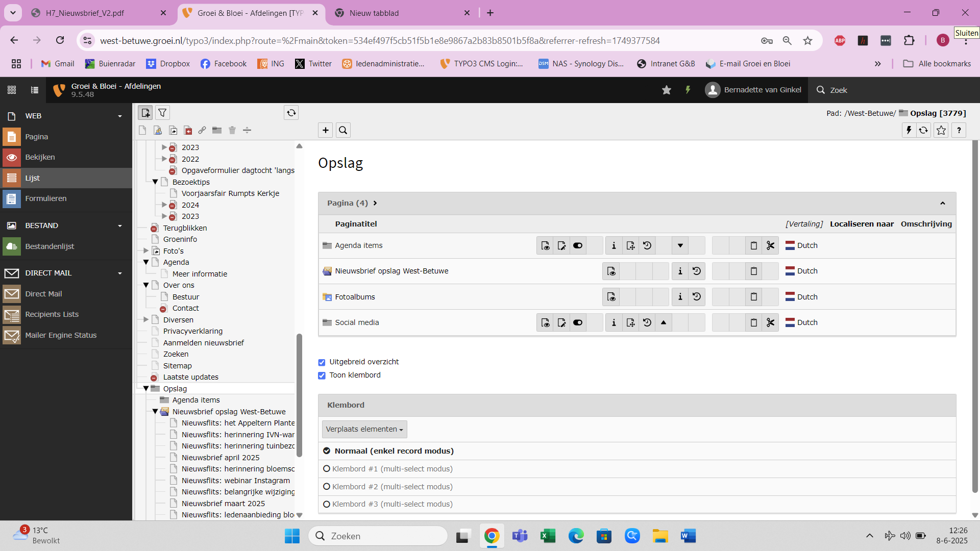Edit the Agenda items page properties
Screen dimensions: 980x551
click(561, 246)
